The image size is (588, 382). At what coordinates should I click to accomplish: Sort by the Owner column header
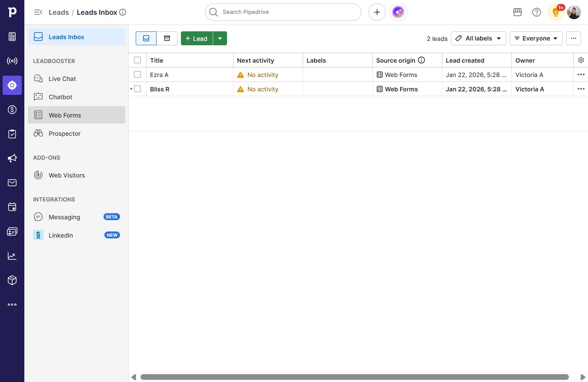(x=542, y=60)
